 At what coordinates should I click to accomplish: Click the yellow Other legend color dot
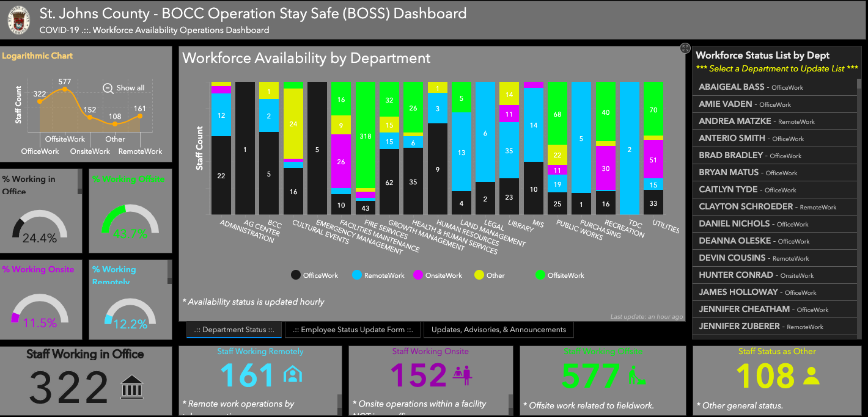click(x=479, y=275)
